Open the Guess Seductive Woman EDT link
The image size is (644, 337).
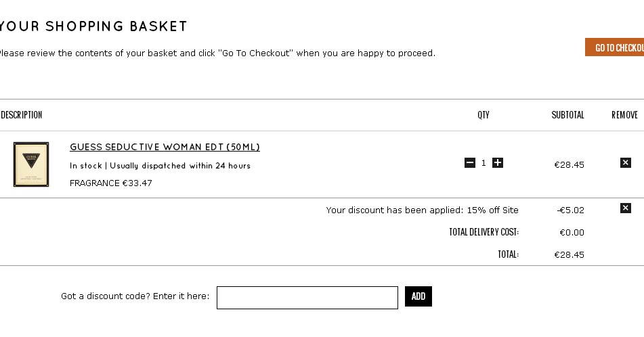165,147
